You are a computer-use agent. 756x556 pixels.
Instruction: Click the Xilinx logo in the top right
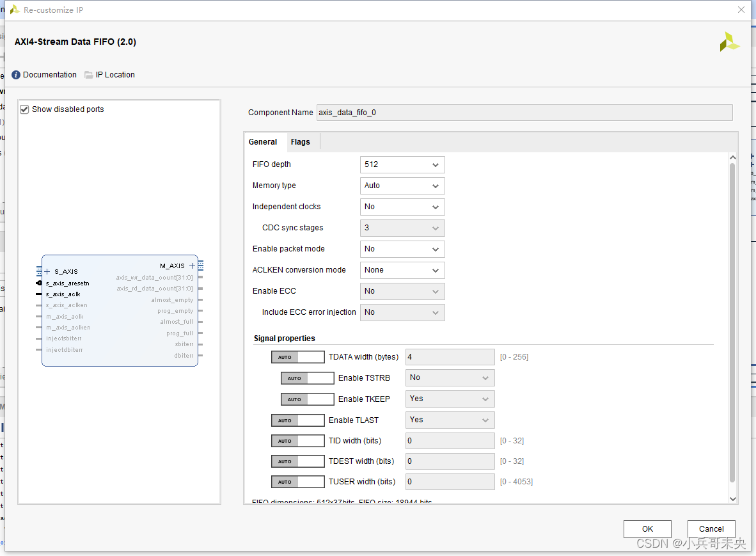(x=729, y=42)
